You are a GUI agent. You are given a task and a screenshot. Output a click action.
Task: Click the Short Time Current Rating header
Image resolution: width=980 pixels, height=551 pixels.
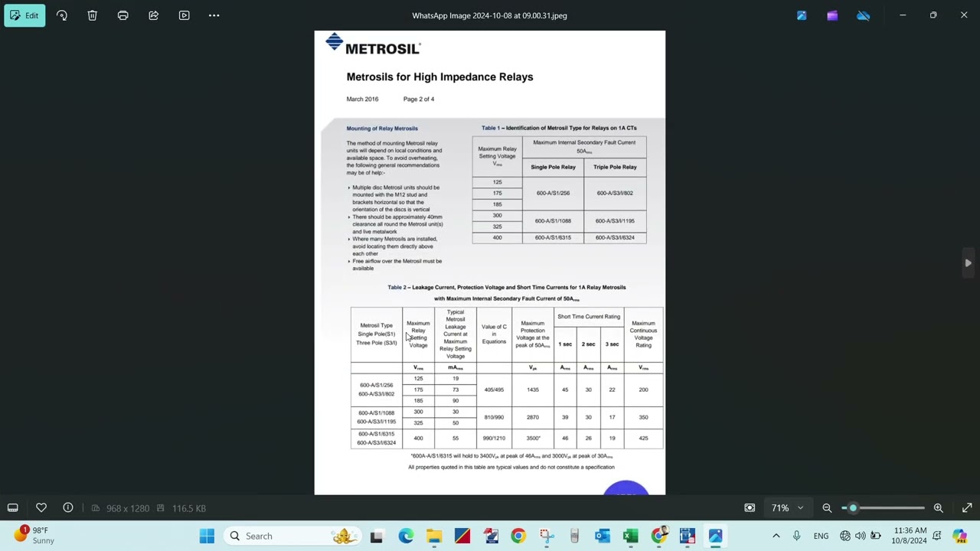click(589, 316)
